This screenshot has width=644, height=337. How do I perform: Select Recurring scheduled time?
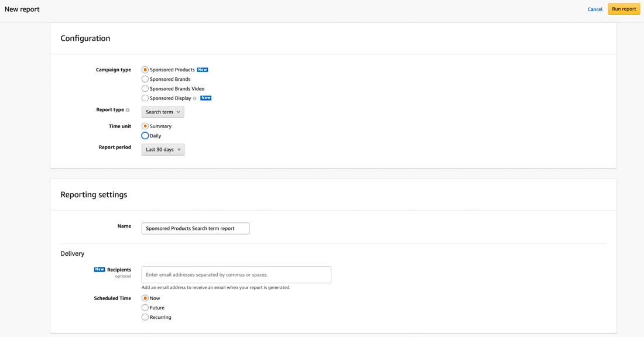145,317
